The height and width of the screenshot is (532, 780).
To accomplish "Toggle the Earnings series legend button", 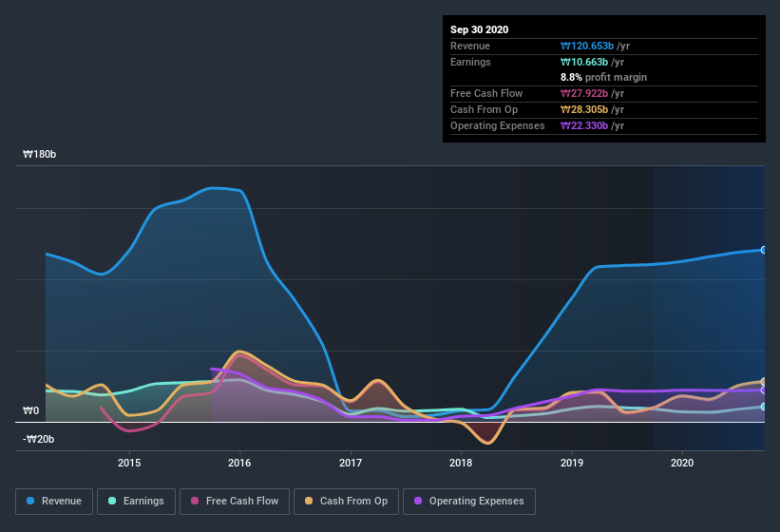I will (136, 502).
